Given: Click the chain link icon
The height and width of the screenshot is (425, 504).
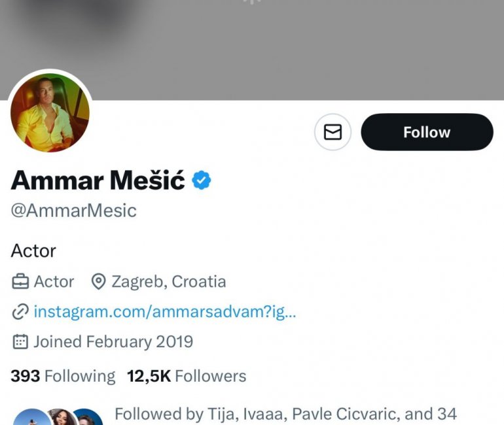Looking at the screenshot, I should point(20,312).
